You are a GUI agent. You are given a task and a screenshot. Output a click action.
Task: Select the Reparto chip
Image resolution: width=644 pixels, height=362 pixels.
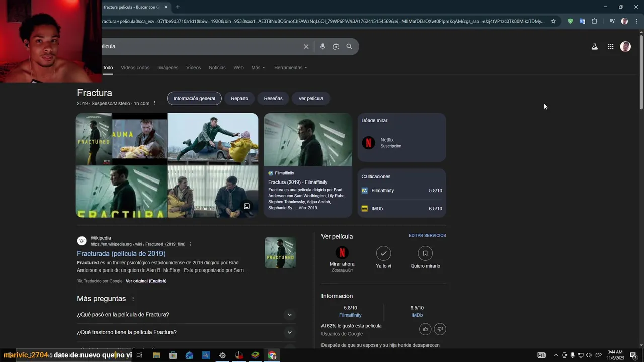239,98
